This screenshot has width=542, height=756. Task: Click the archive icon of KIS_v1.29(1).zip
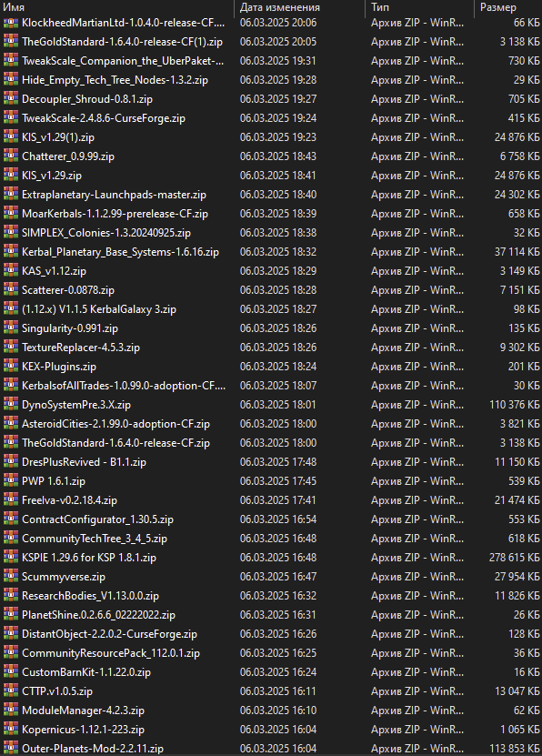tap(11, 137)
